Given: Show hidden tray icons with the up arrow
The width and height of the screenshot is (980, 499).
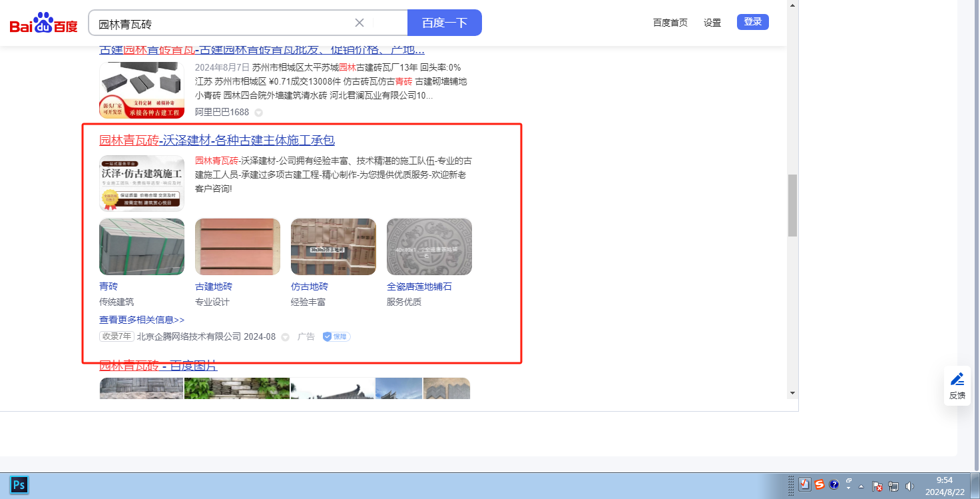Looking at the screenshot, I should 861,486.
